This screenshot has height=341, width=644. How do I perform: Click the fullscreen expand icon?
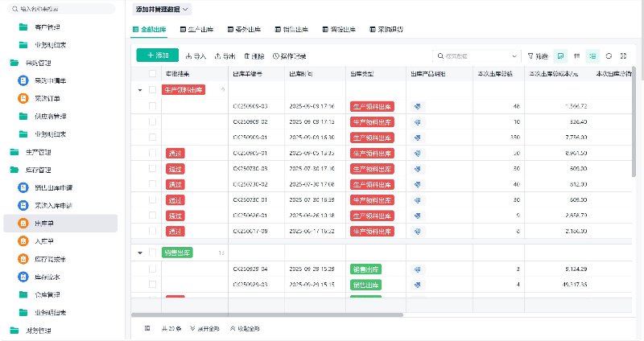click(x=623, y=55)
